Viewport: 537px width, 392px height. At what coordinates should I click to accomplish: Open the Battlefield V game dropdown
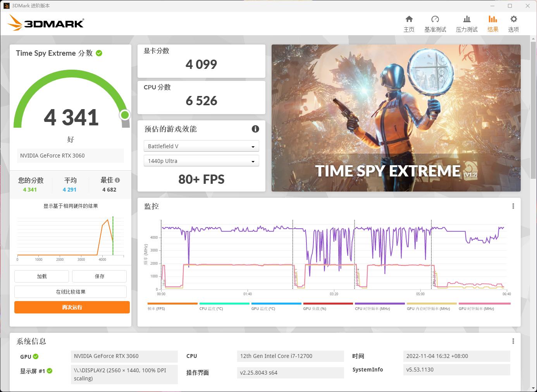[201, 146]
